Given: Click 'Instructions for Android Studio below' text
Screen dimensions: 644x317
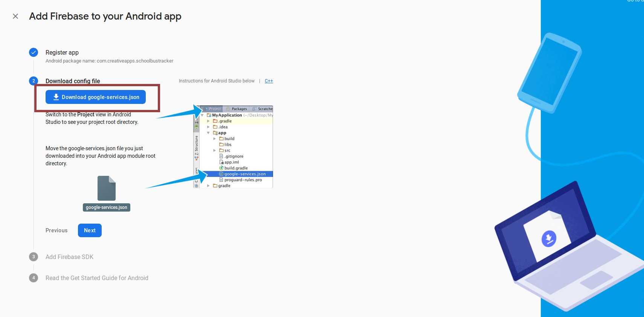Looking at the screenshot, I should pyautogui.click(x=217, y=81).
